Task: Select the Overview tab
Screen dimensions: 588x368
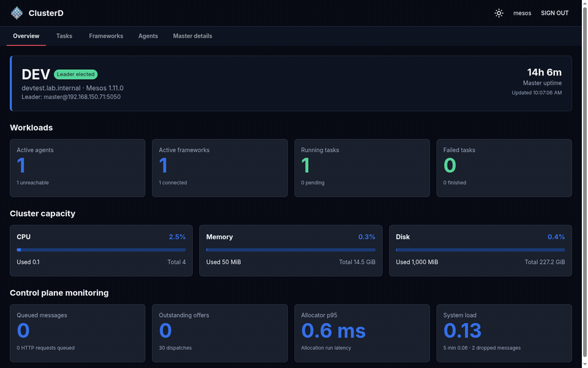Action: (x=26, y=36)
